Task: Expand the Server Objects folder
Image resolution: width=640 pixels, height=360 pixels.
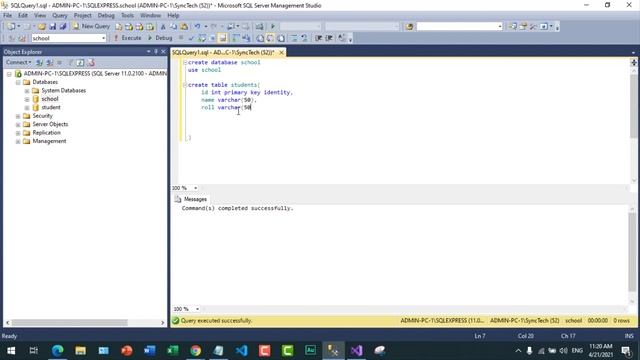Action: click(x=18, y=124)
